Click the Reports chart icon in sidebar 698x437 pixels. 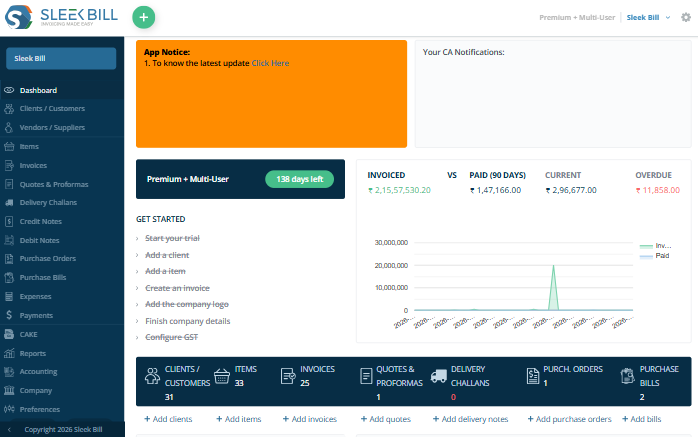point(9,353)
